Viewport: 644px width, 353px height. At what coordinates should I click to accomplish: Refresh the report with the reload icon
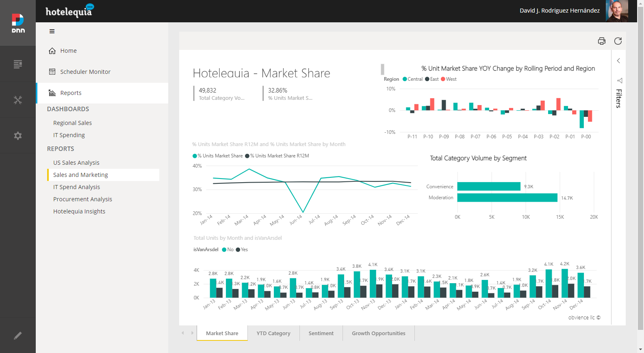pos(618,41)
